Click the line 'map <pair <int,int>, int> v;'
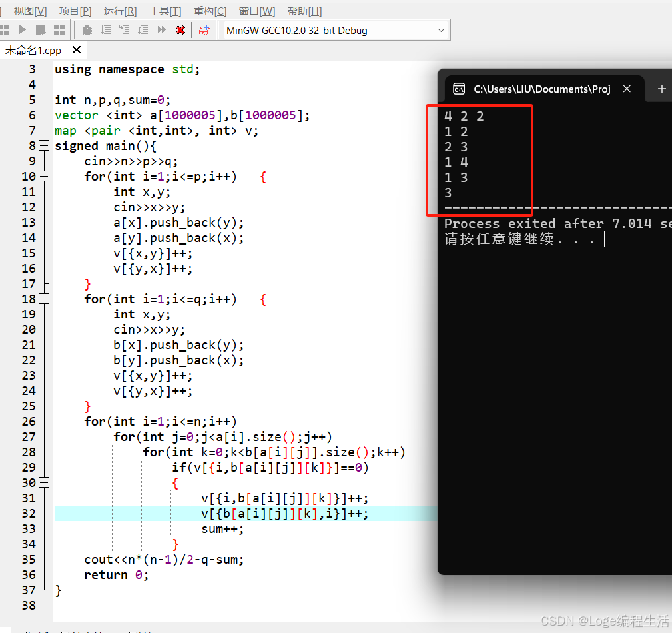672x633 pixels. pyautogui.click(x=157, y=131)
